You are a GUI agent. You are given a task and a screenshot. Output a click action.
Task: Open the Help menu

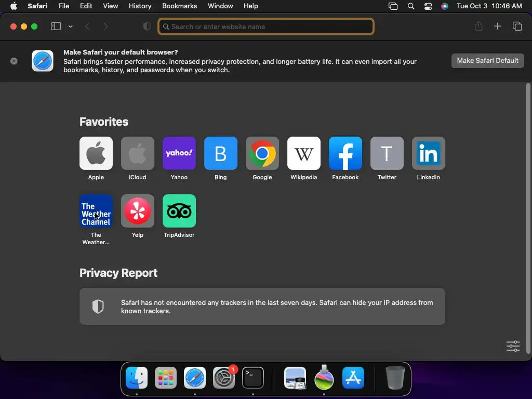point(251,6)
